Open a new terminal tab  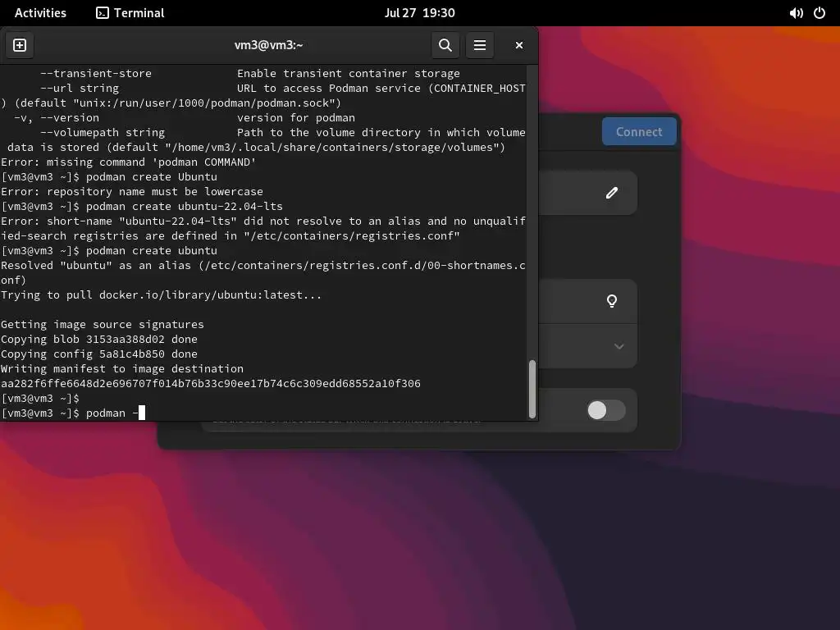tap(20, 45)
